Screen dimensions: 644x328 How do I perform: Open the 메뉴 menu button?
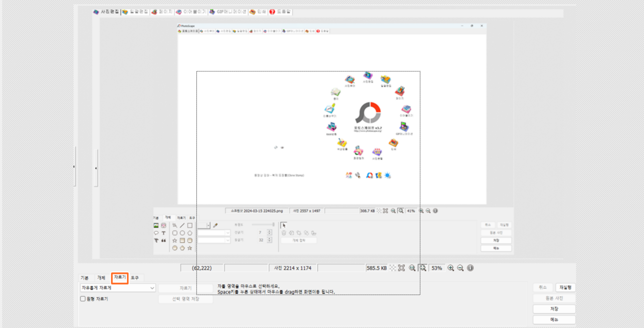pos(554,319)
